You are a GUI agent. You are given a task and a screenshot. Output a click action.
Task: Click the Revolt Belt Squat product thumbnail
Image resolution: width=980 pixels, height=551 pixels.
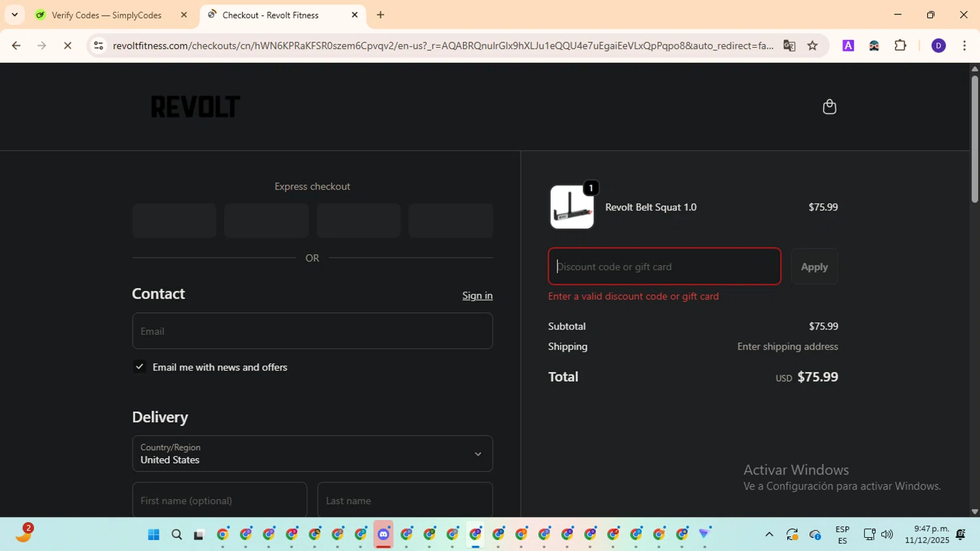572,207
